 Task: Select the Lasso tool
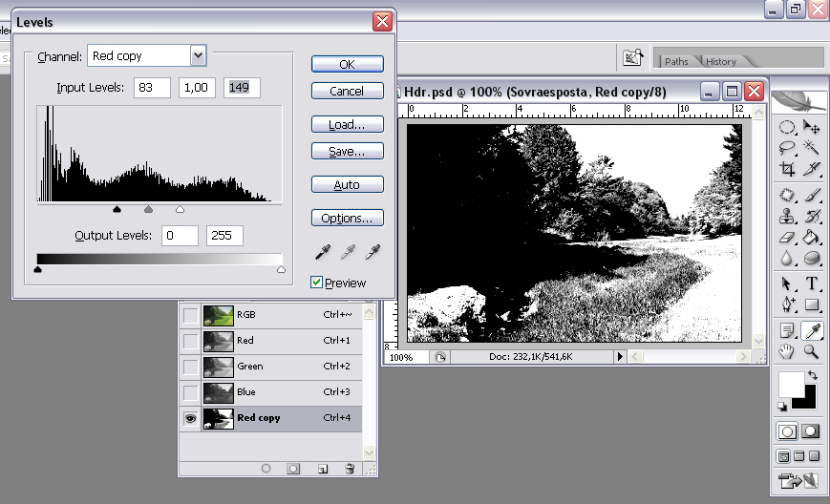788,147
